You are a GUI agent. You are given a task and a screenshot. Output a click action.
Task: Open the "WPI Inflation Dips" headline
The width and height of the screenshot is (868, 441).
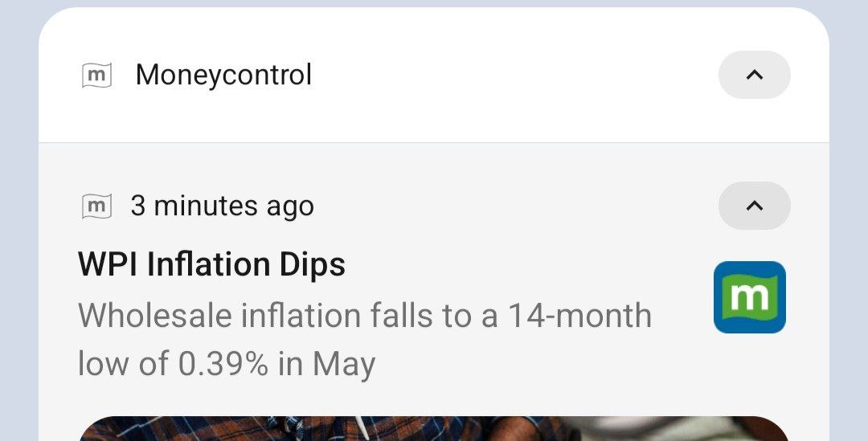pos(211,264)
